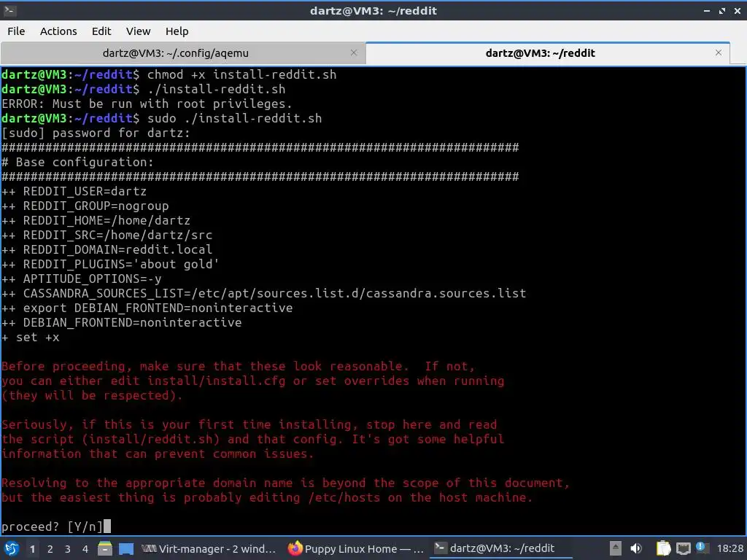The width and height of the screenshot is (747, 560).
Task: Click the REDDIT_PLUGINS='about gold' line
Action: tap(110, 264)
